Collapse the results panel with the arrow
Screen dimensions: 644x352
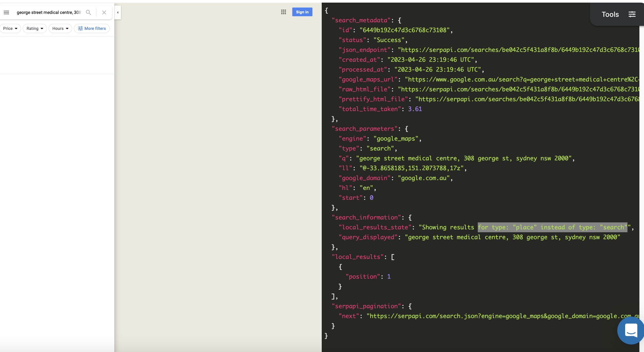click(118, 12)
